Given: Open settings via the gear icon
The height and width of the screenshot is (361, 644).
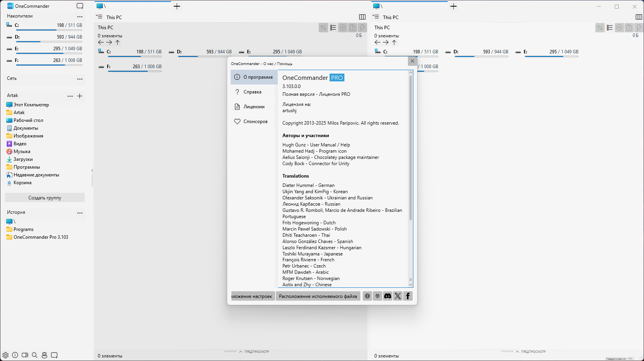Looking at the screenshot, I should (x=5, y=355).
